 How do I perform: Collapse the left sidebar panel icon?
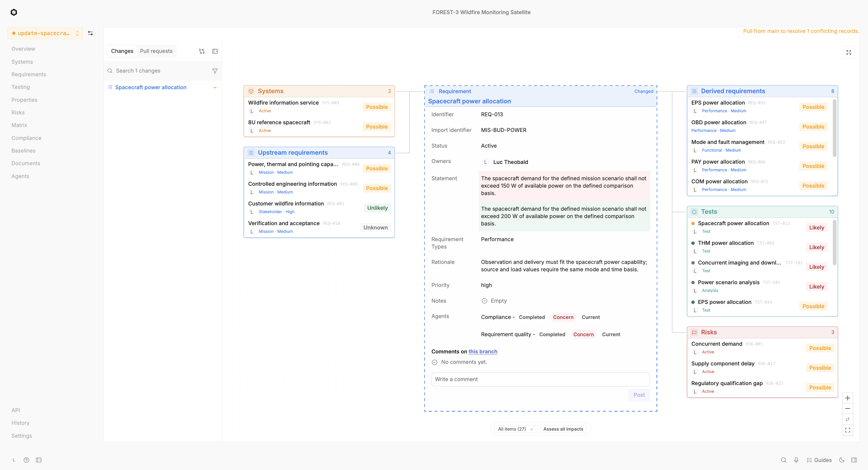[39, 460]
